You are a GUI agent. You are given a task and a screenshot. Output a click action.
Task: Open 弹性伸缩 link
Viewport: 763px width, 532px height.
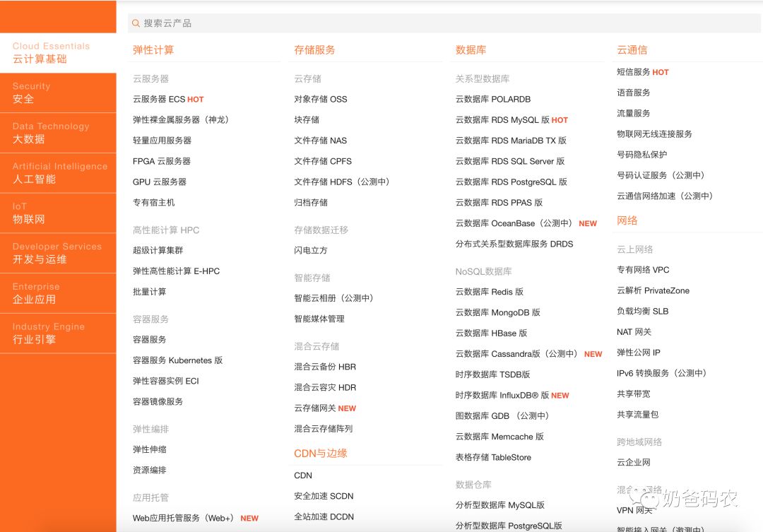149,449
